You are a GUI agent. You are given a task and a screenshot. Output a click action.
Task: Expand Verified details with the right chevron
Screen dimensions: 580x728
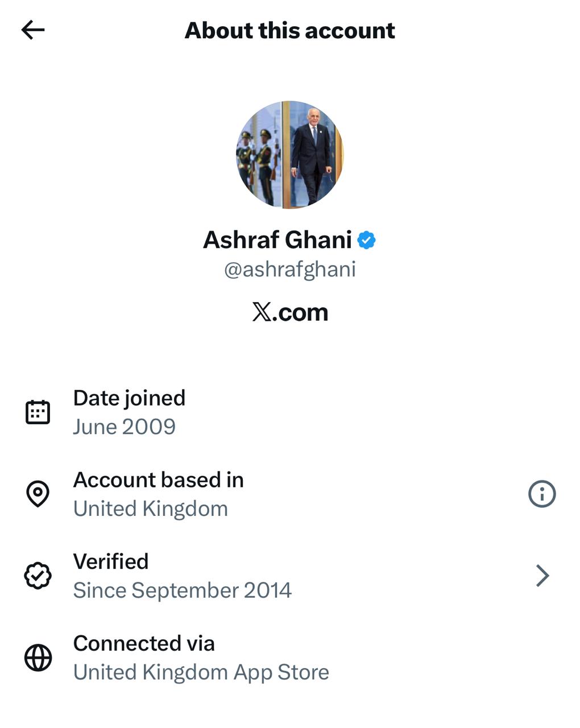click(x=542, y=576)
